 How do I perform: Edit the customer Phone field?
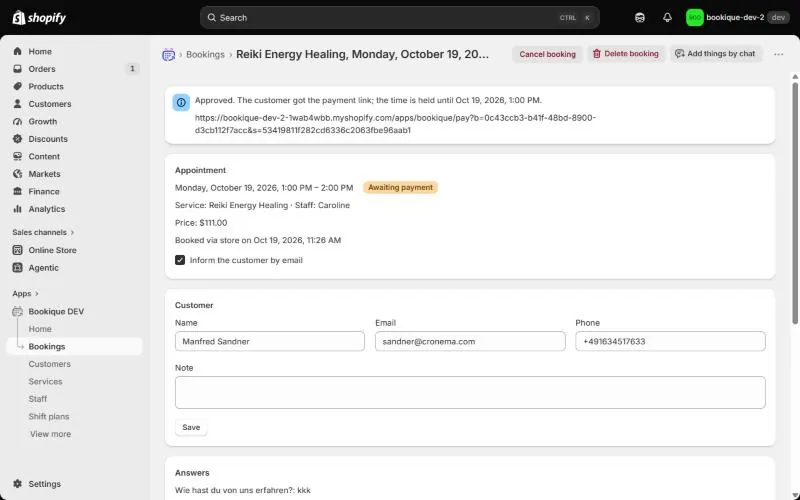(670, 341)
